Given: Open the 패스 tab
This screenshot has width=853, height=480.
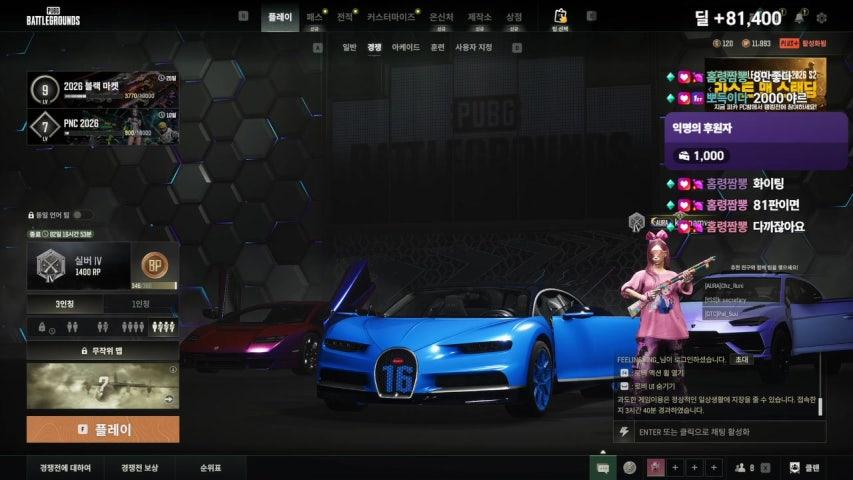Looking at the screenshot, I should 314,18.
